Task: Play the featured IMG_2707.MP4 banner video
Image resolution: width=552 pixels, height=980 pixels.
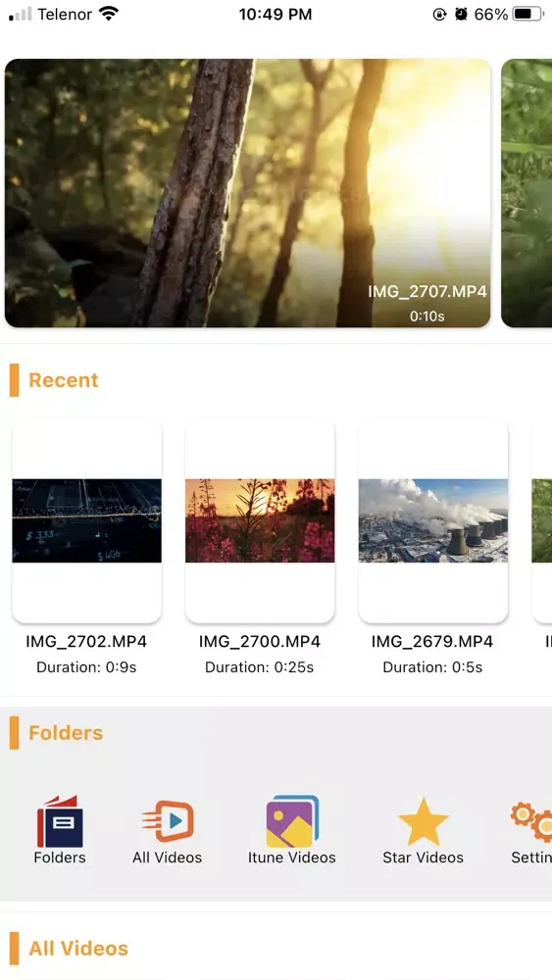Action: [247, 193]
